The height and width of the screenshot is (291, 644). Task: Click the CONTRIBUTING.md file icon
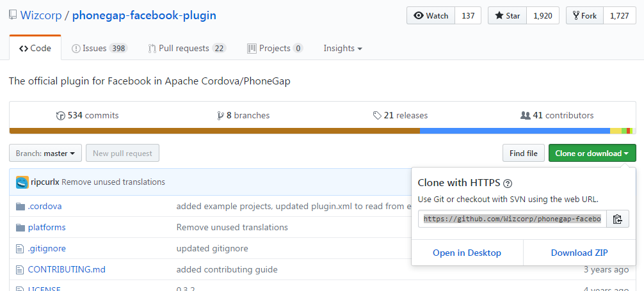click(x=20, y=270)
